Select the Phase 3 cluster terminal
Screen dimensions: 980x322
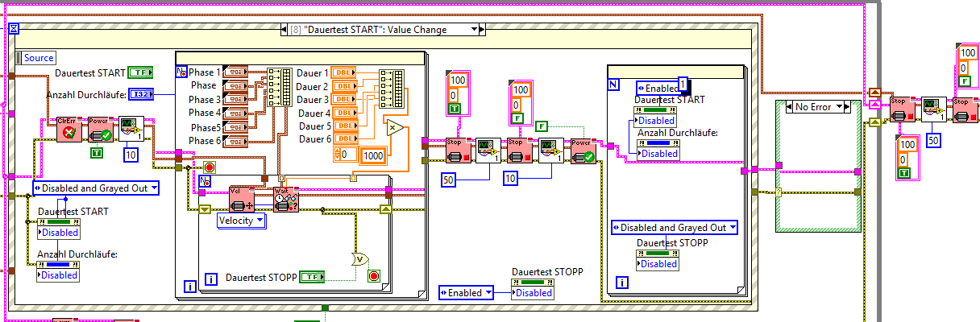[x=235, y=100]
